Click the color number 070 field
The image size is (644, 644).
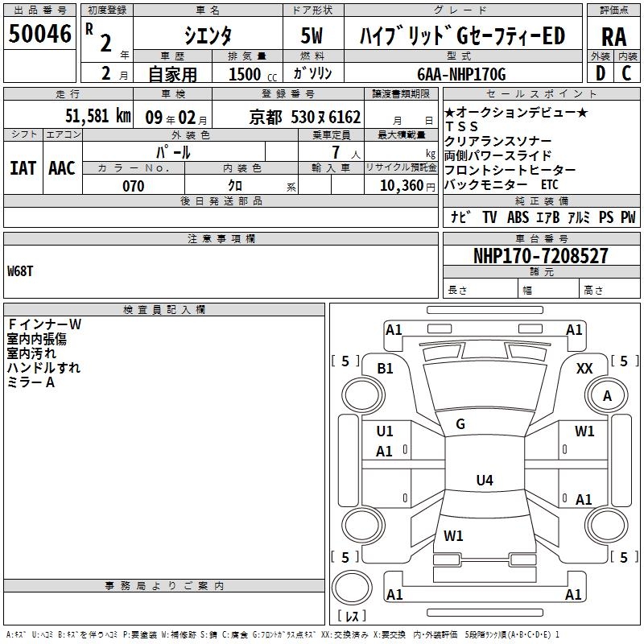pyautogui.click(x=134, y=186)
